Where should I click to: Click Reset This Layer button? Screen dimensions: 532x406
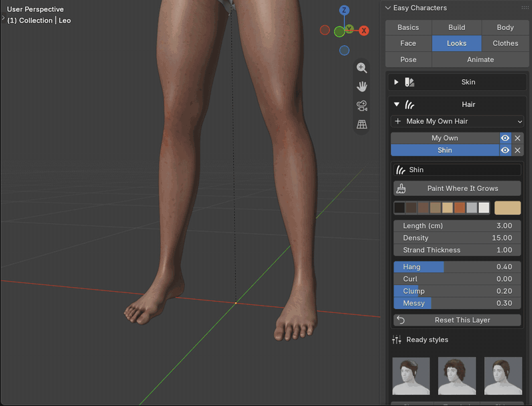click(x=457, y=320)
